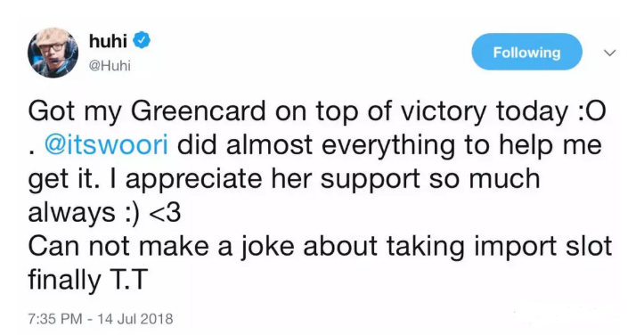
Task: Click the display name huhi
Action: (108, 41)
